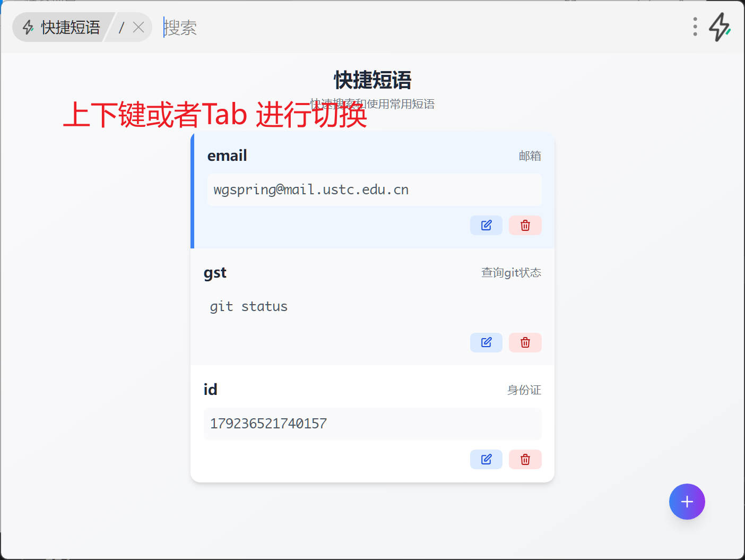Remove the id phrase via trash icon
745x560 pixels.
pyautogui.click(x=525, y=459)
